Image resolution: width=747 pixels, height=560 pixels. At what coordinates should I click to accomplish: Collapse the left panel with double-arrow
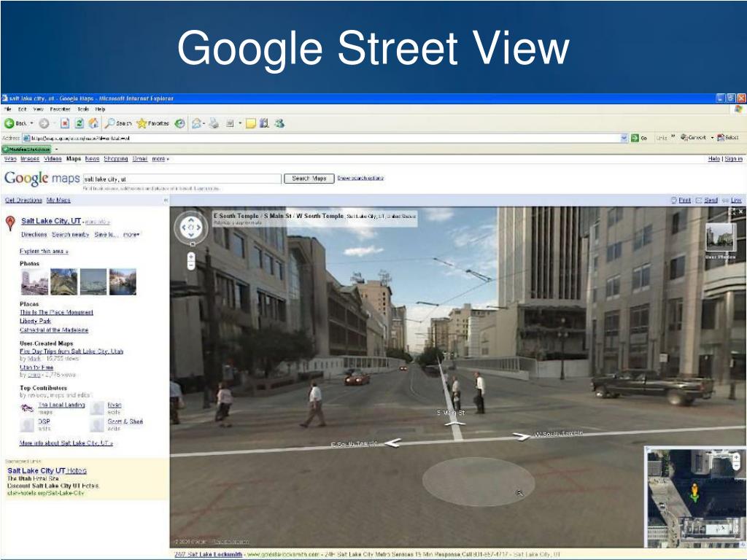coord(166,201)
